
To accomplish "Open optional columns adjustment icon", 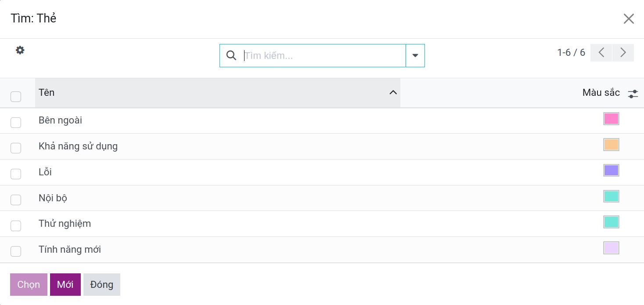I will point(633,94).
